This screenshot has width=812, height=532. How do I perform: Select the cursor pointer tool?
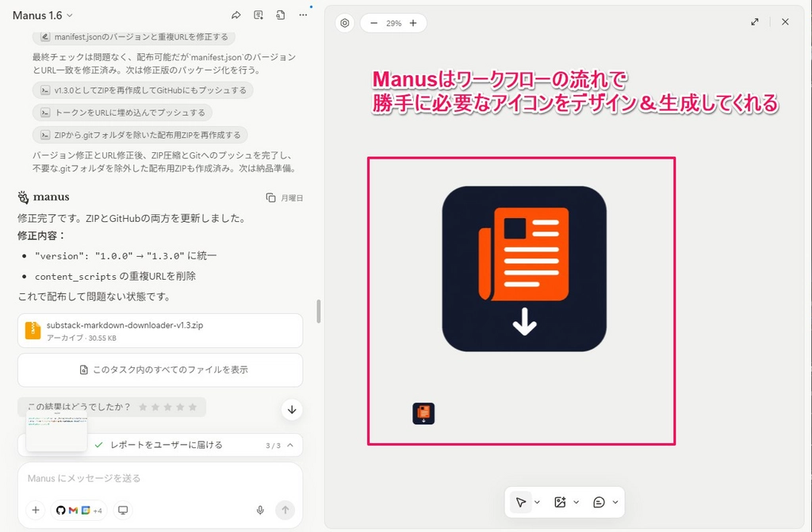[521, 502]
